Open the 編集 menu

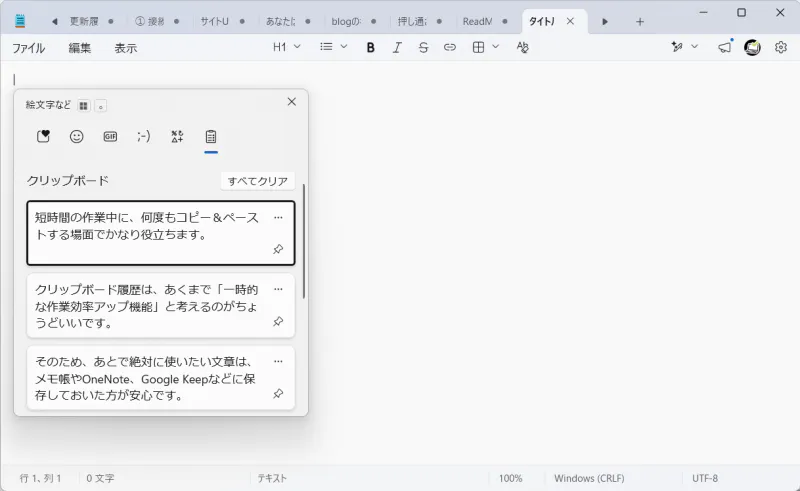click(x=80, y=48)
